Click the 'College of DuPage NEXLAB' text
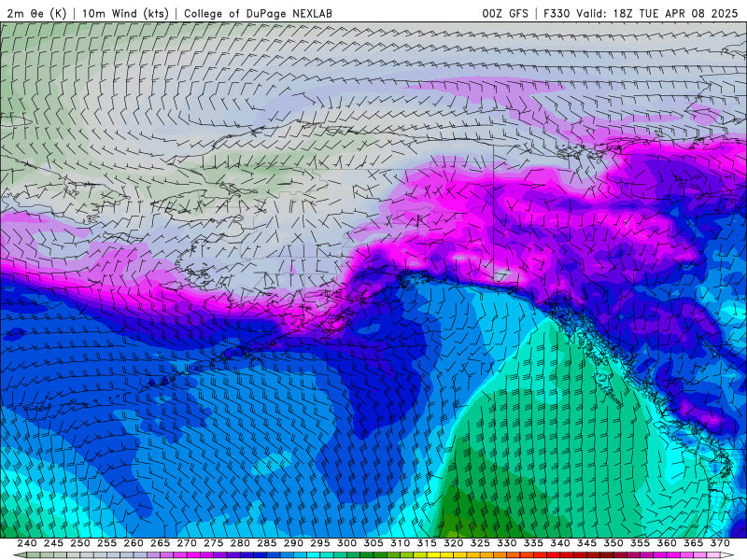The width and height of the screenshot is (747, 560). click(258, 13)
